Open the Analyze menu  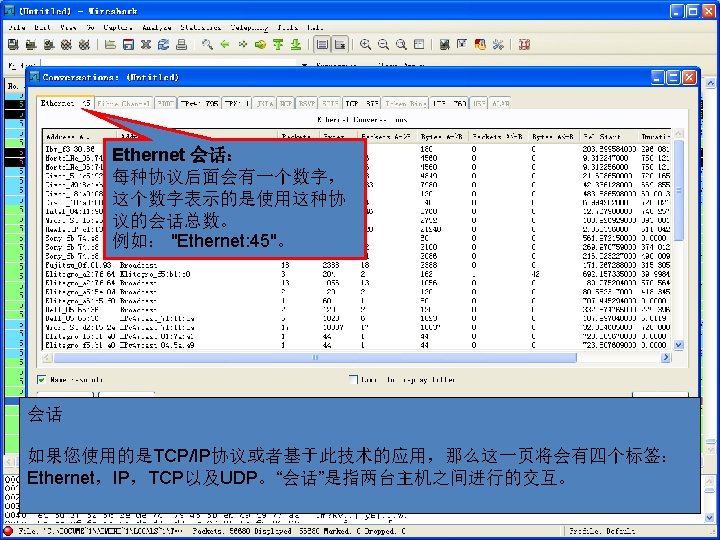tap(157, 28)
